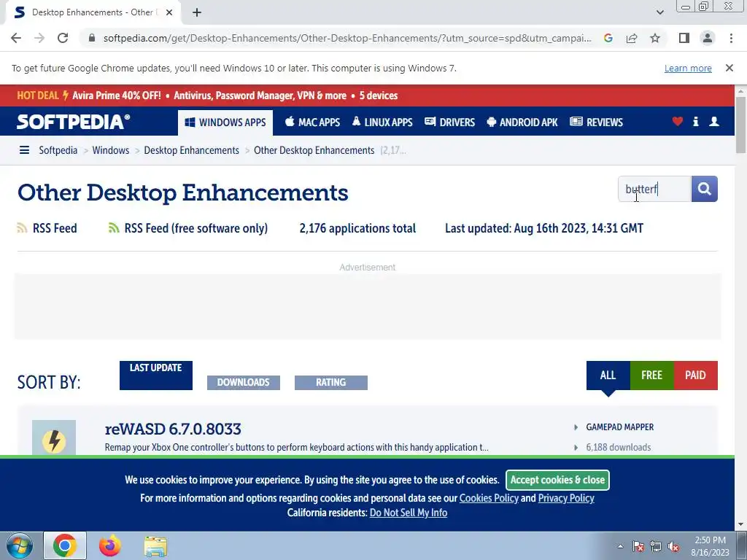Click the red heart favorites icon
This screenshot has height=560, width=747.
677,122
